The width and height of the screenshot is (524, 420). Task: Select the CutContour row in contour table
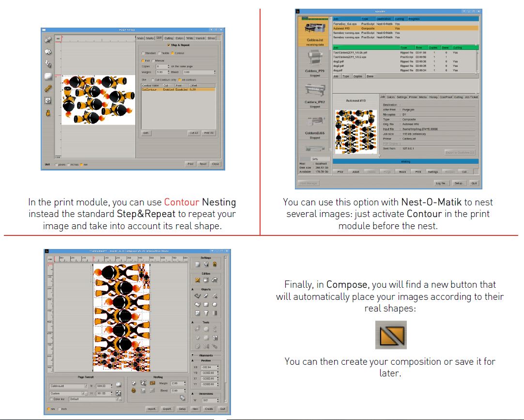[x=178, y=90]
